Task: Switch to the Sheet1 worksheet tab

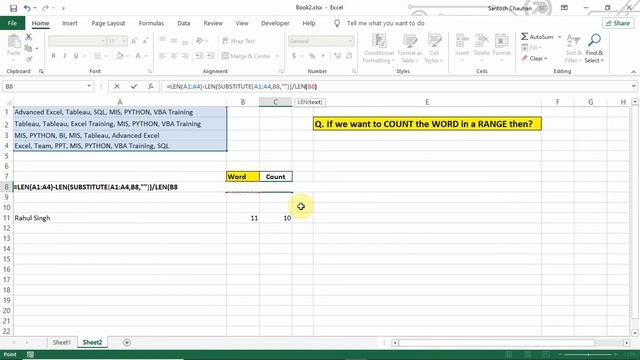Action: 62,342
